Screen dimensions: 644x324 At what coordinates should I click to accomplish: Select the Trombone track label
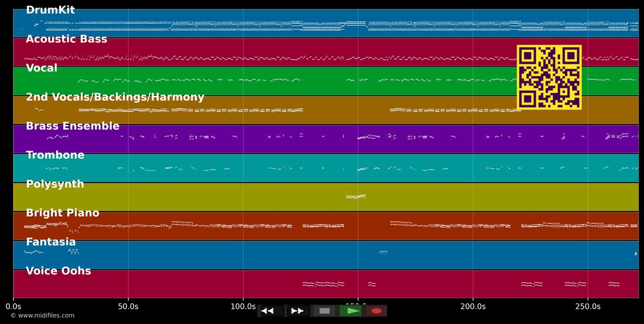(x=55, y=155)
